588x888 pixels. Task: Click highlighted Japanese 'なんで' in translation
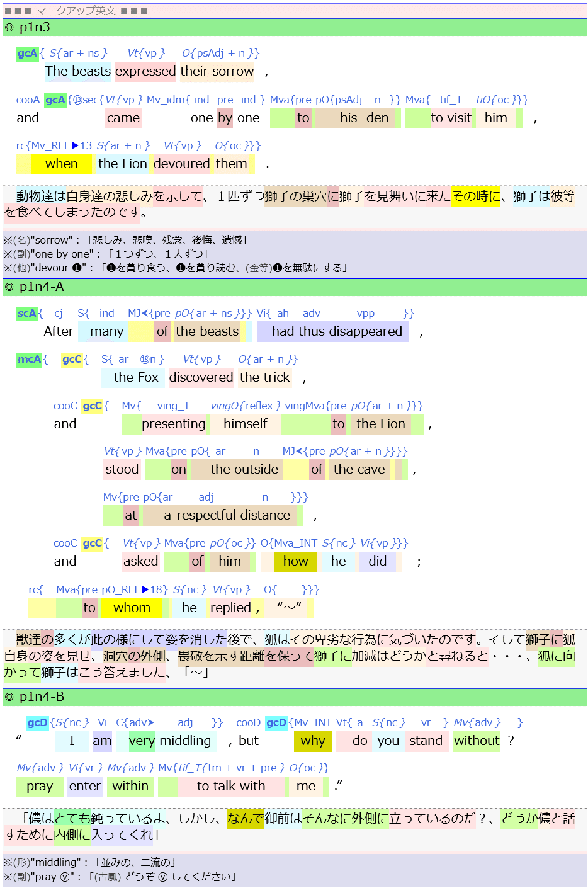pyautogui.click(x=246, y=818)
